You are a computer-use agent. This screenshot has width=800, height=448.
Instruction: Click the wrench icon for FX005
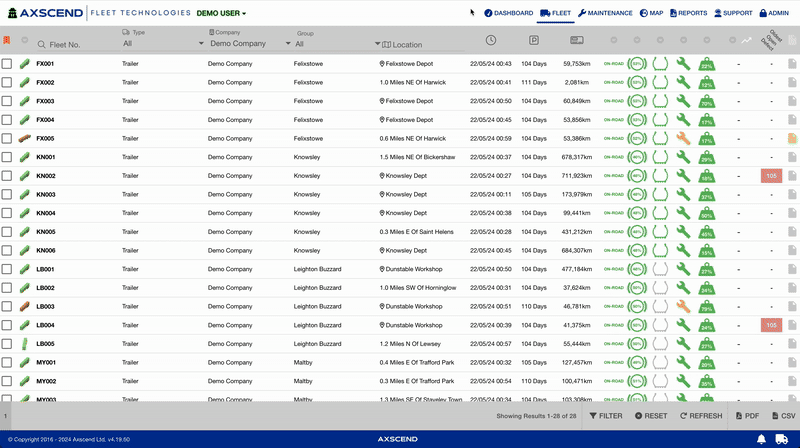click(x=683, y=138)
